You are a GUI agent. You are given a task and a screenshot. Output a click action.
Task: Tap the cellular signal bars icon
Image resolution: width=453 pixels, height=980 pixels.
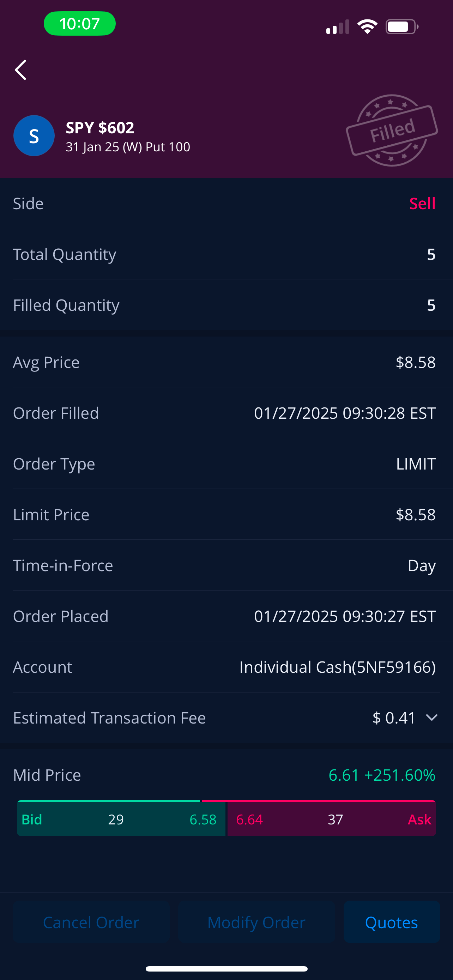(338, 26)
